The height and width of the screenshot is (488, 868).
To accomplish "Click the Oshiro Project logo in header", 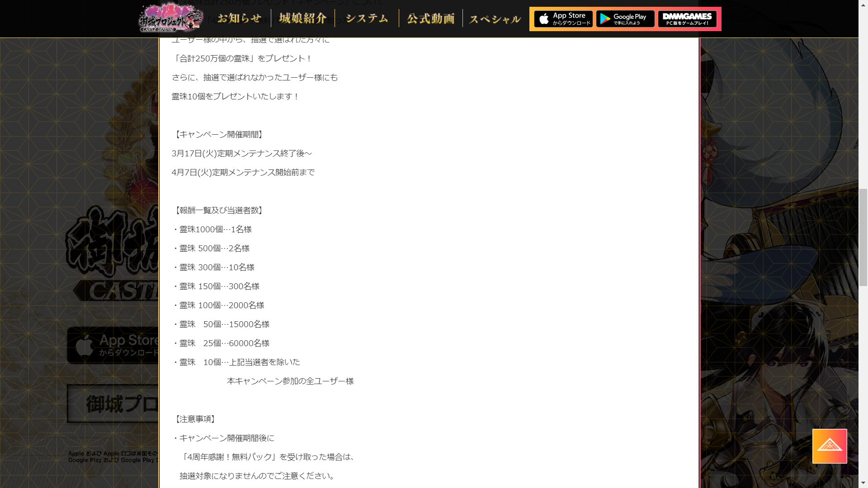I will 170,18.
